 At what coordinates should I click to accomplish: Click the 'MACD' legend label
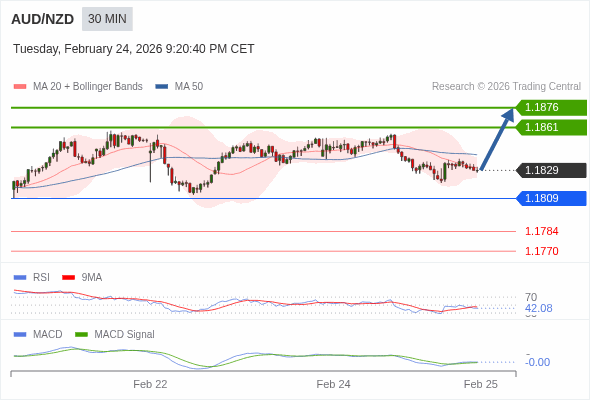47,335
